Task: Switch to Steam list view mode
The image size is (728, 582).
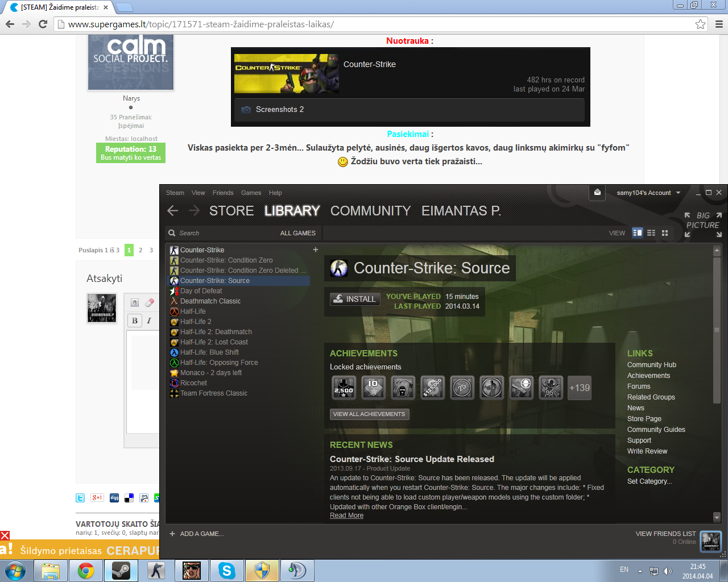Action: (x=651, y=233)
